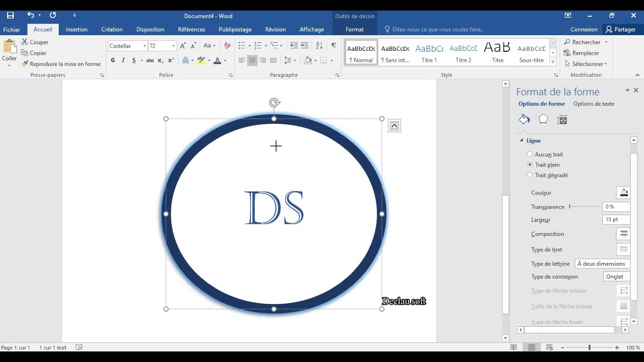Open the Type de connexion dropdown
The width and height of the screenshot is (644, 362).
pos(617,277)
